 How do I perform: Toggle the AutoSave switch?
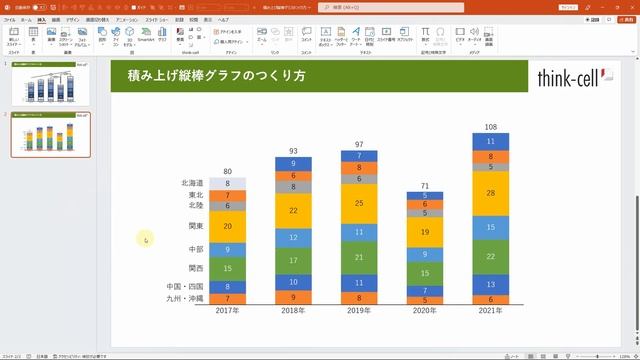(39, 7)
